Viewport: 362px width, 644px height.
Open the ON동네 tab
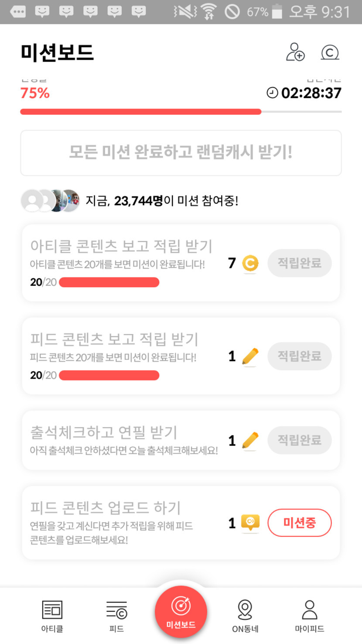tap(245, 615)
